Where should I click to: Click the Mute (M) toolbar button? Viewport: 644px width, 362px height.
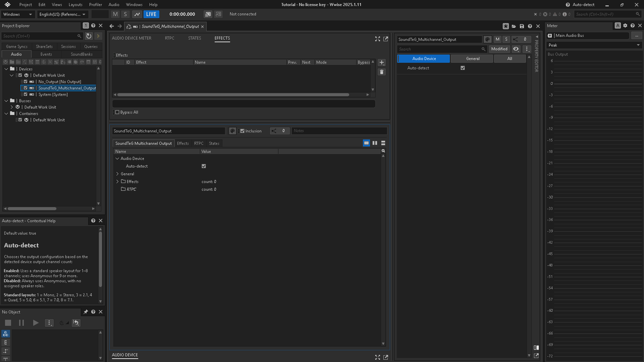[x=115, y=14]
